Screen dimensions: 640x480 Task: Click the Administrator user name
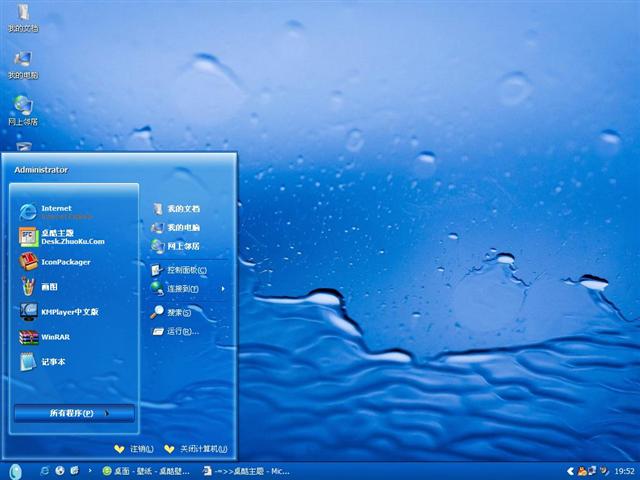[41, 170]
